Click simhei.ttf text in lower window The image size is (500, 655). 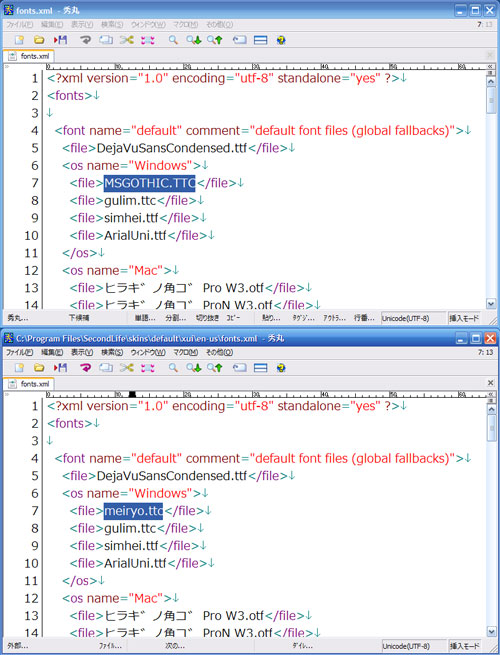tap(131, 546)
